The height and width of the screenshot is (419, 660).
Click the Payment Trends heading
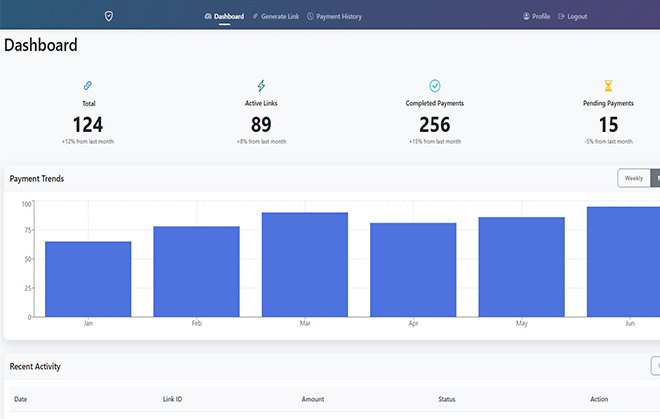pos(37,179)
